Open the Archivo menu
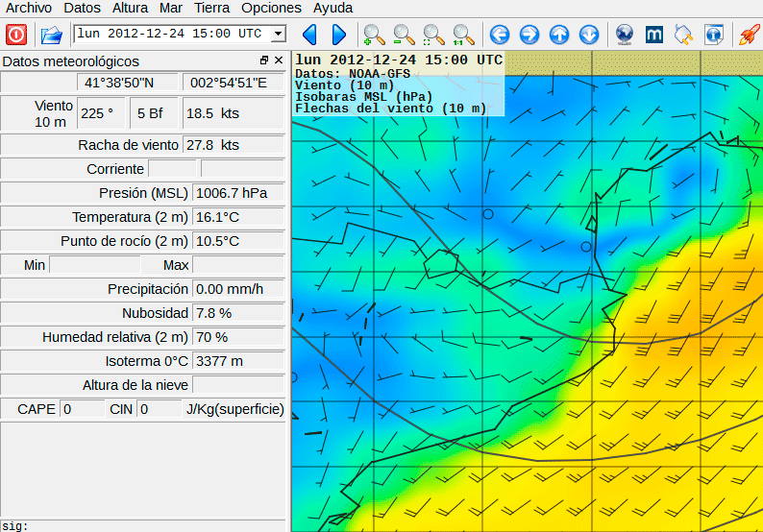Viewport: 763px width, 532px height. (x=29, y=8)
